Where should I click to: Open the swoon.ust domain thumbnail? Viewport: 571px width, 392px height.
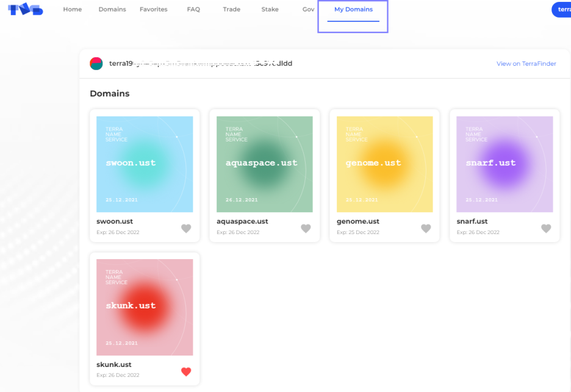[145, 164]
